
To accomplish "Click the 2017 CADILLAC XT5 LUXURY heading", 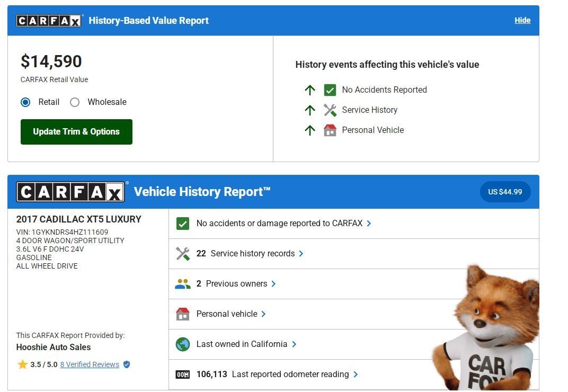I will (78, 219).
